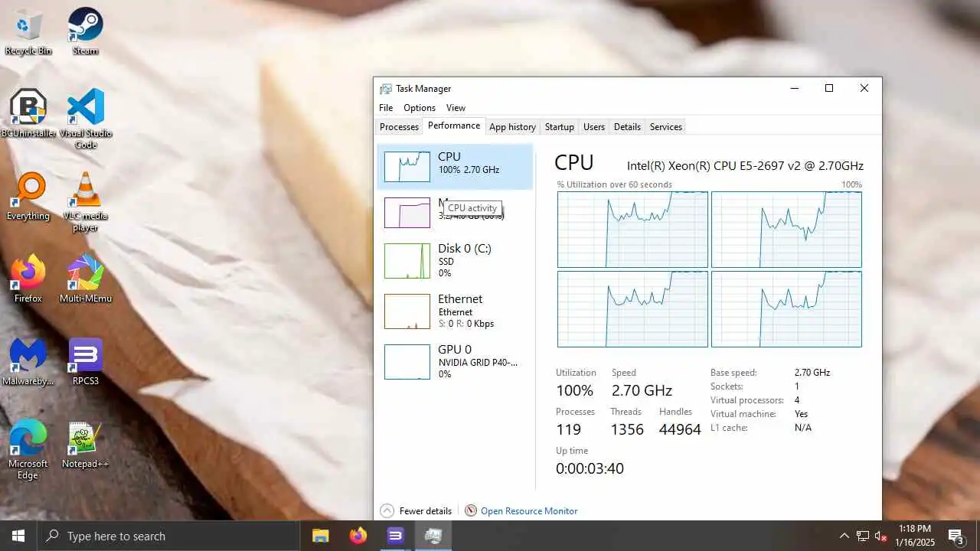Open the File menu in Task Manager
The height and width of the screenshot is (551, 980).
(386, 108)
